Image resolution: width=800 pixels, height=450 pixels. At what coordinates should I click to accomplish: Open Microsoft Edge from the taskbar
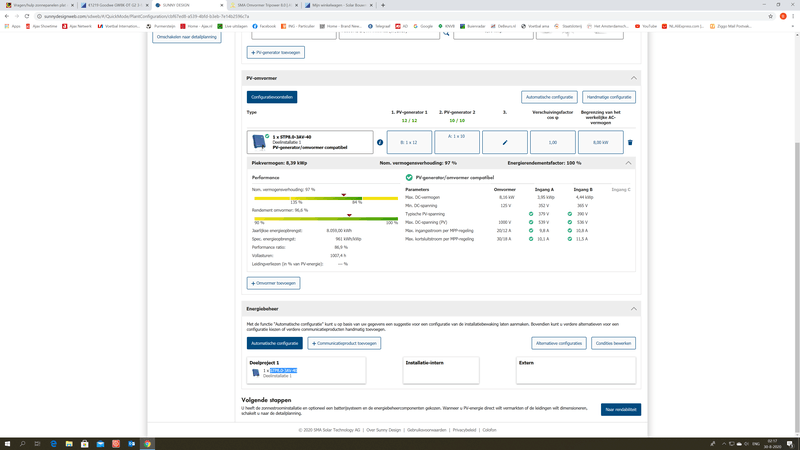click(x=54, y=444)
